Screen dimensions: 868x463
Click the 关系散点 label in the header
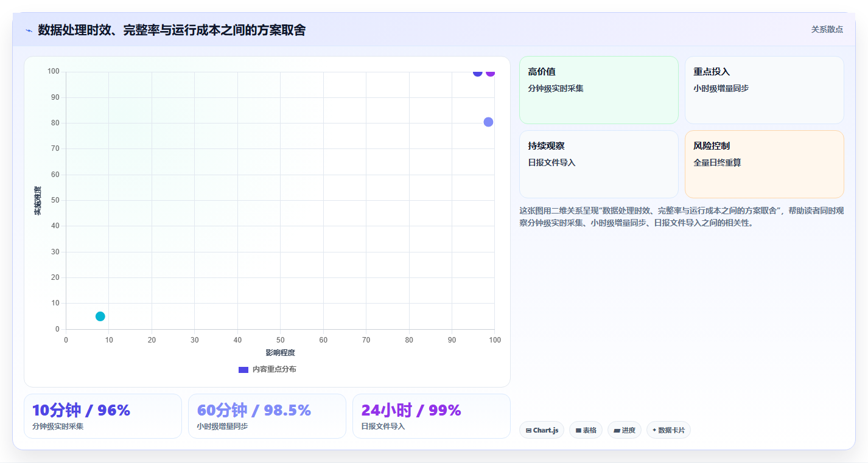coord(827,29)
